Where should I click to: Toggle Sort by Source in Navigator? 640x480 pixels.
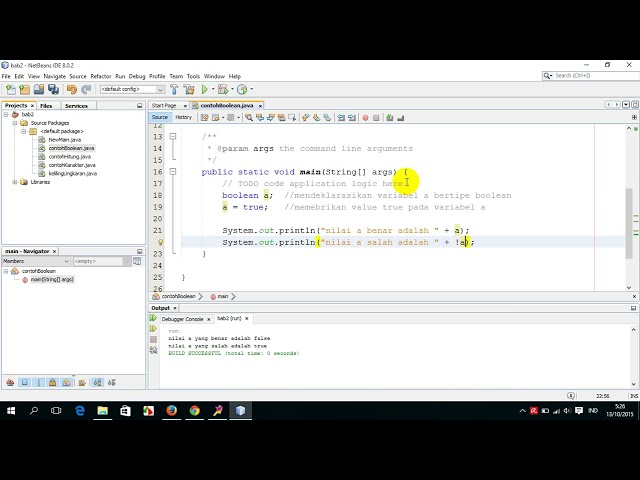click(x=111, y=382)
